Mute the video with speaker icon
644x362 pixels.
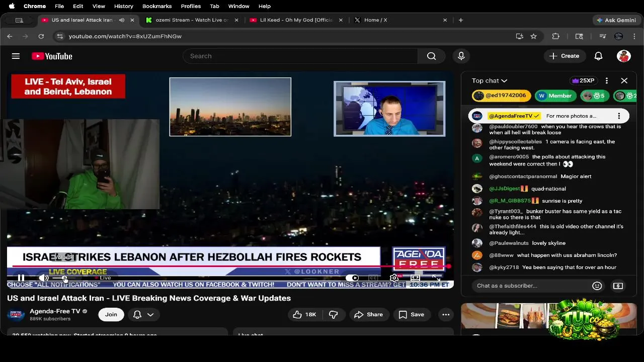(44, 278)
